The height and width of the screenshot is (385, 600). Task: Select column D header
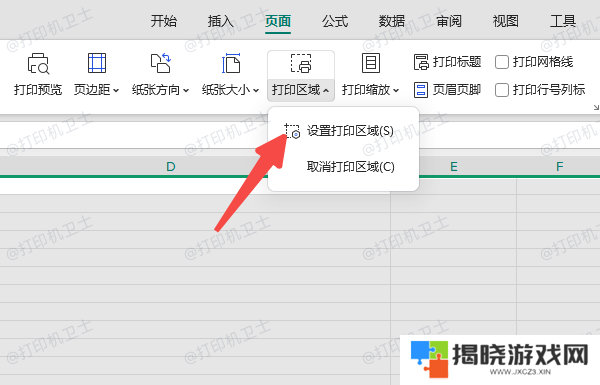[171, 166]
